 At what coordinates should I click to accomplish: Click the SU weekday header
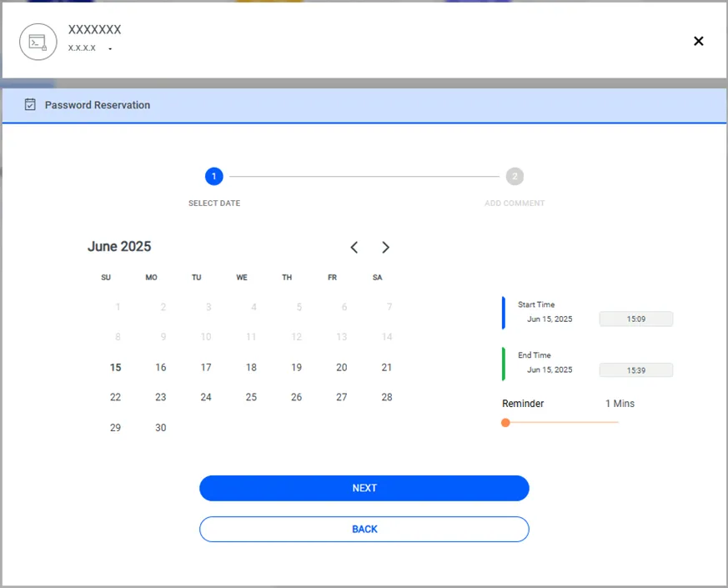(106, 277)
